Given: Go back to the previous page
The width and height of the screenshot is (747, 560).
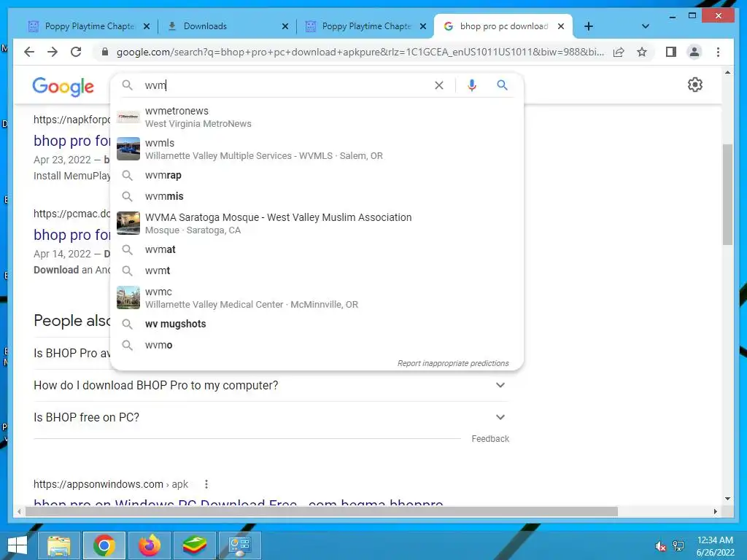Looking at the screenshot, I should click(29, 52).
